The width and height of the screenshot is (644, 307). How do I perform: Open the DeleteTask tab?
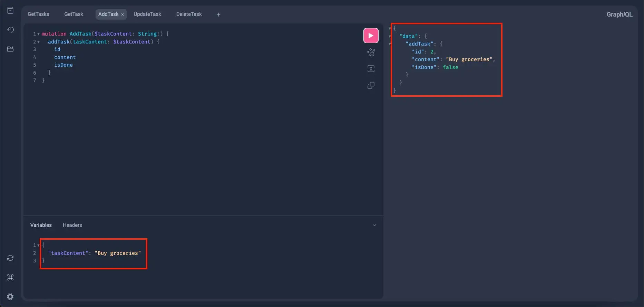(189, 14)
